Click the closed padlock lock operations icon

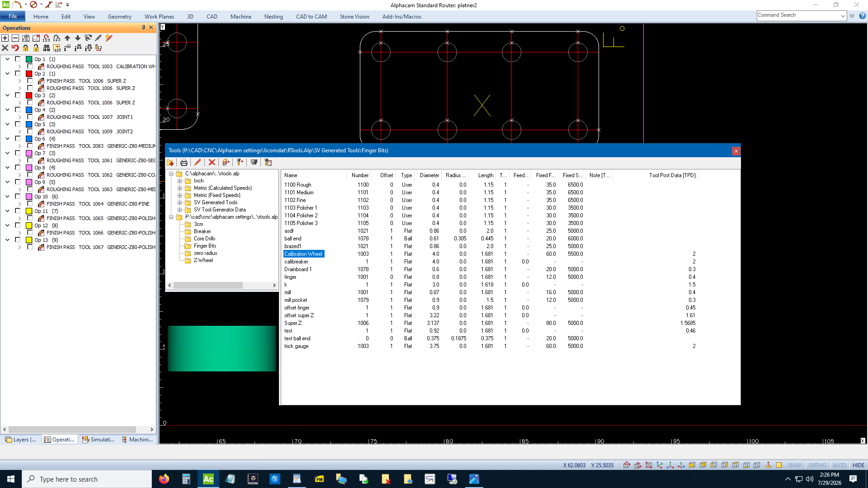pos(26,47)
